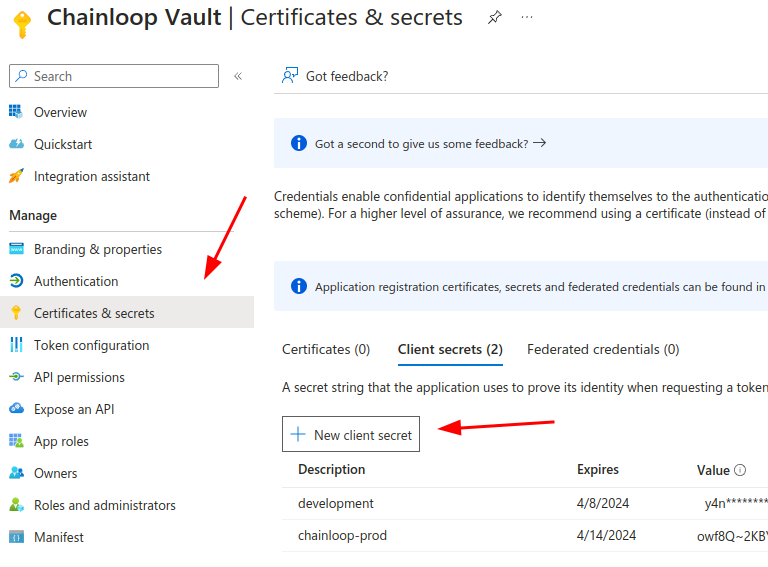768x567 pixels.
Task: Select App roles
Action: [x=61, y=441]
